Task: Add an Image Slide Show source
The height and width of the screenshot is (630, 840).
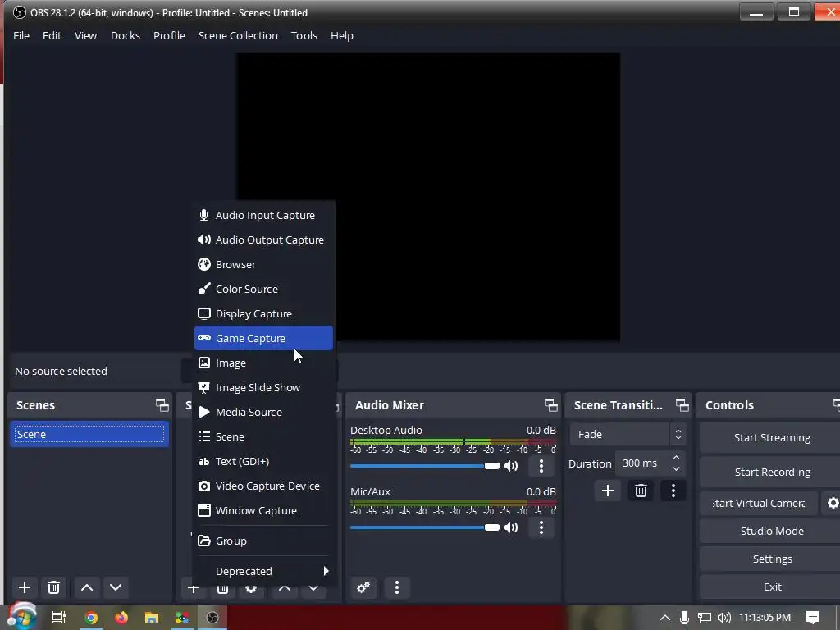Action: [263, 388]
